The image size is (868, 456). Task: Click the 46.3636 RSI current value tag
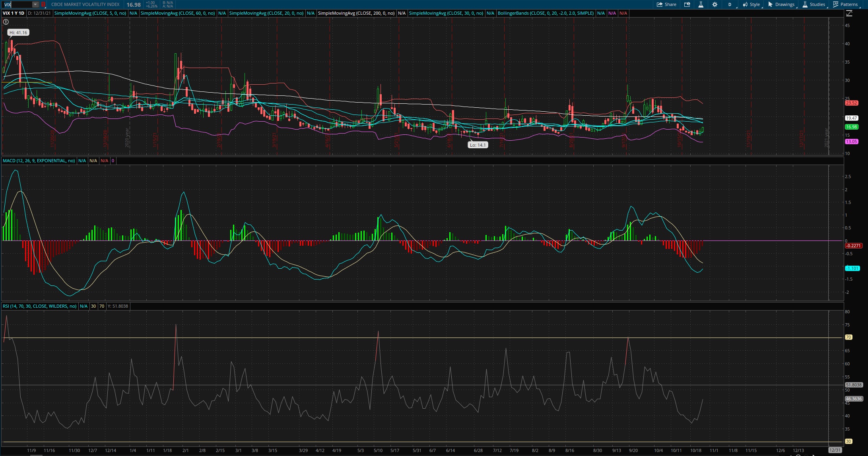point(854,399)
